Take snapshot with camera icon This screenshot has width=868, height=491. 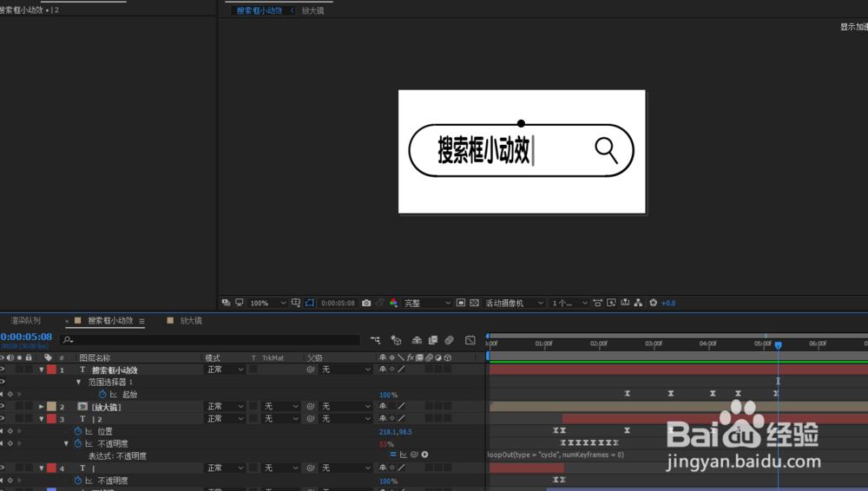366,303
